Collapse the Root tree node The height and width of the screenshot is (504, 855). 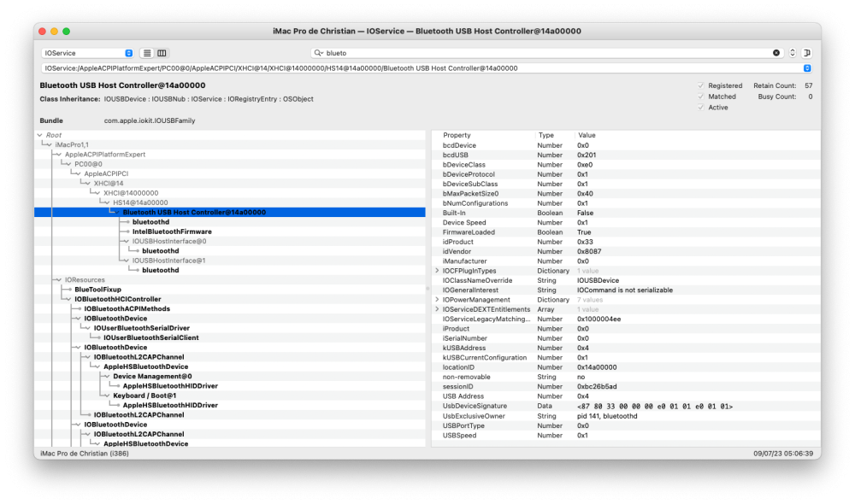[x=40, y=135]
